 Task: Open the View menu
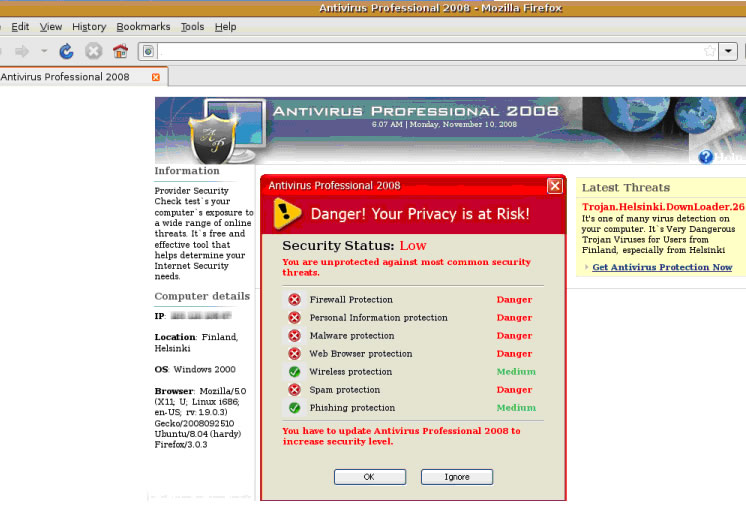pos(50,27)
